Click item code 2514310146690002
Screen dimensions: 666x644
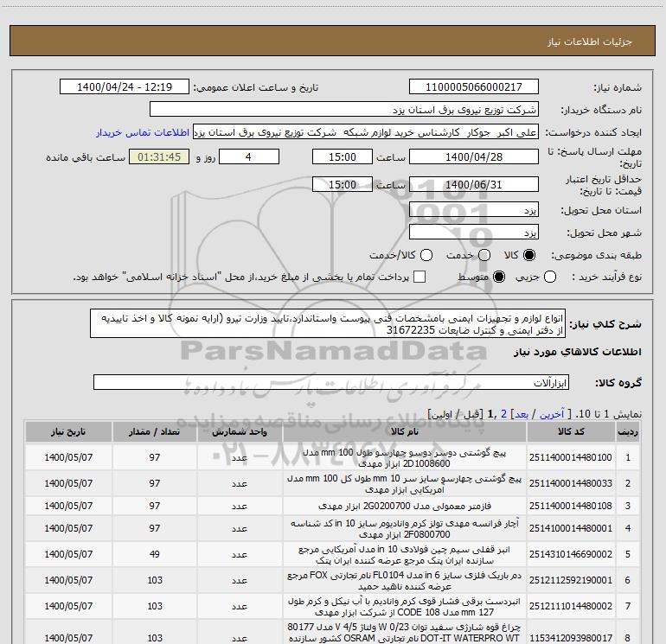point(571,554)
